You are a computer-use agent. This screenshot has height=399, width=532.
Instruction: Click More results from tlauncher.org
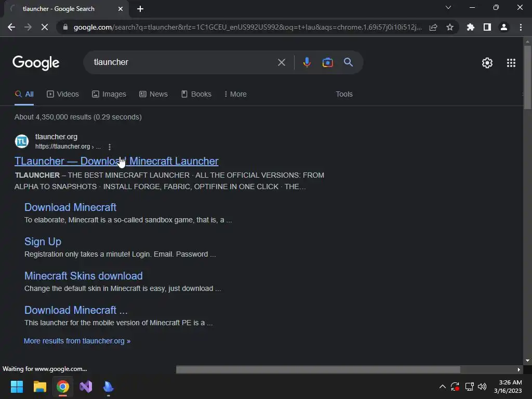click(x=77, y=341)
